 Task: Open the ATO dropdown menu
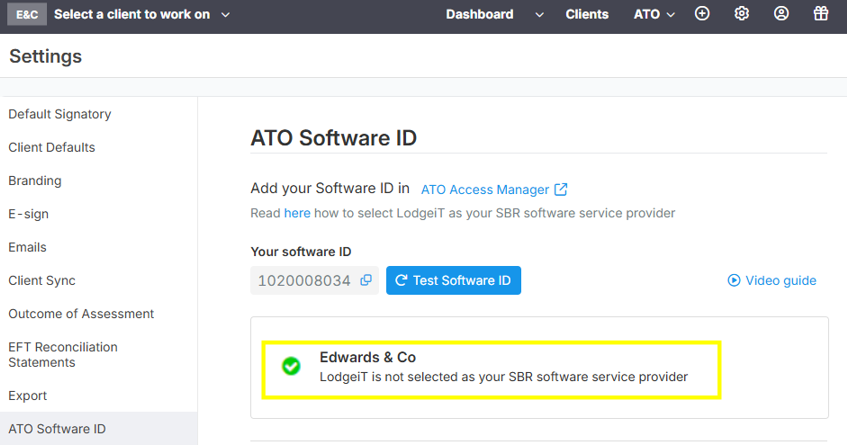pos(654,15)
